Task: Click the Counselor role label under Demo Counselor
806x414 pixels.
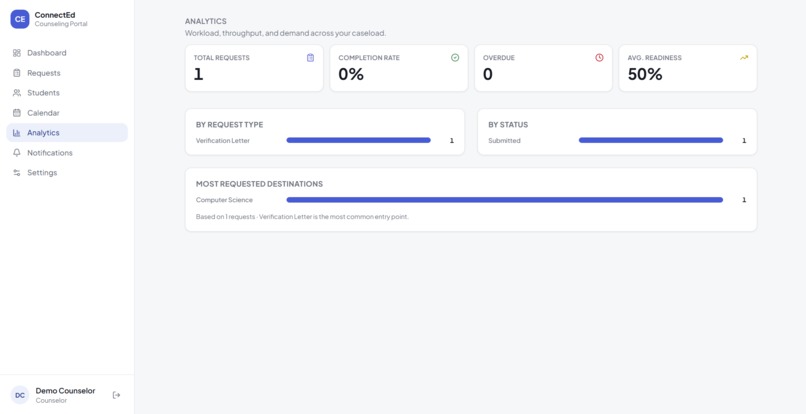Action: point(51,401)
